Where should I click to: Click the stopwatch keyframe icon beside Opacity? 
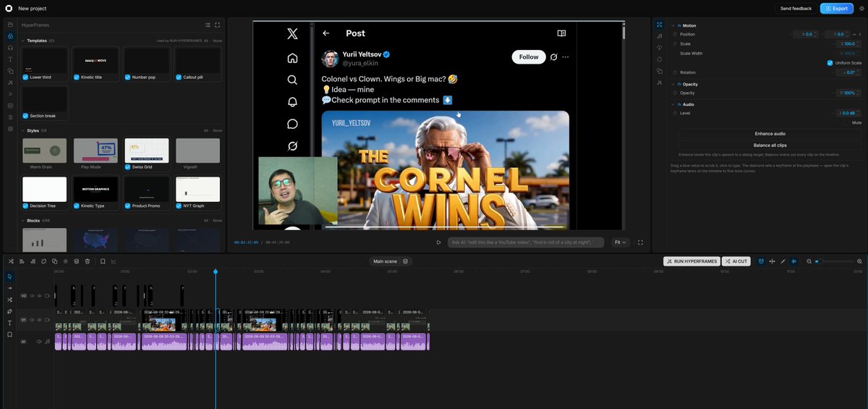click(x=675, y=93)
